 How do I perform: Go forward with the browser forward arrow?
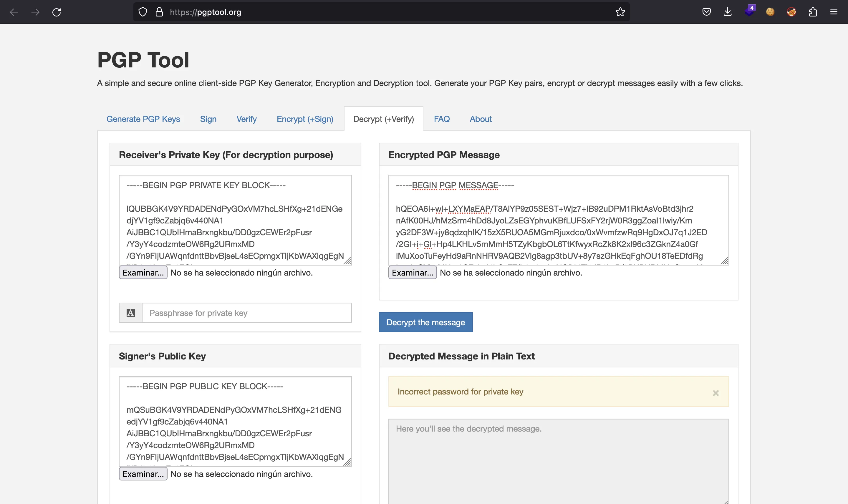[35, 12]
